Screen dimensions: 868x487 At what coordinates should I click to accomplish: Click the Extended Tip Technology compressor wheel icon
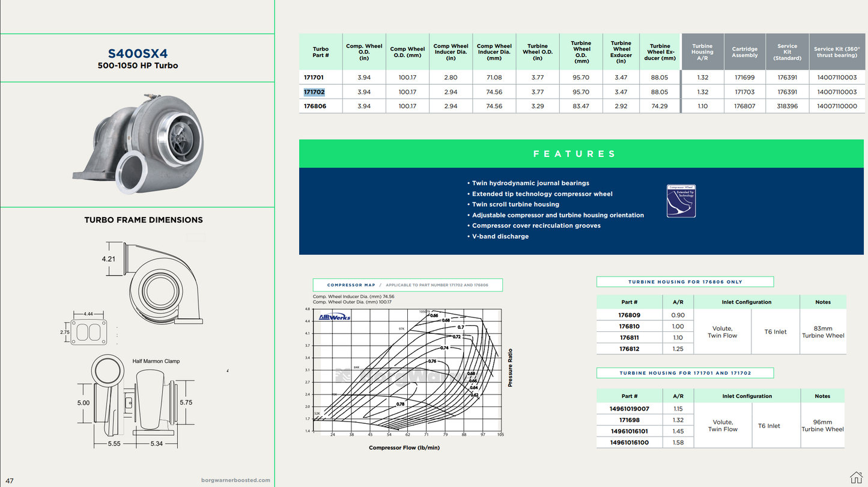[x=681, y=201]
